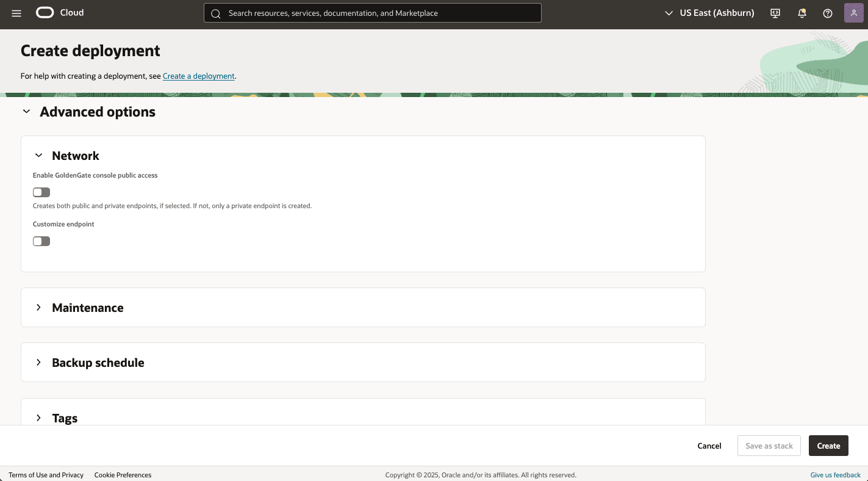The image size is (868, 481).
Task: Open the US East (Ashburn) region selector
Action: [709, 13]
